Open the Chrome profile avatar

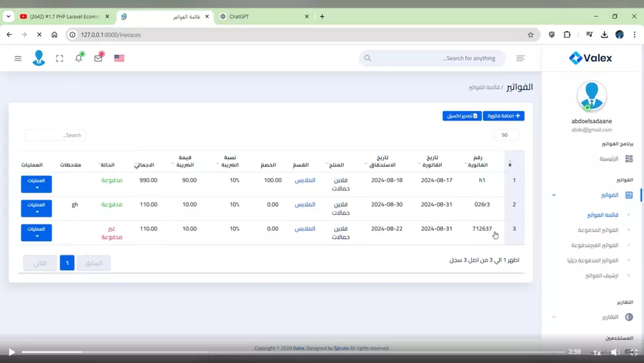click(x=620, y=35)
